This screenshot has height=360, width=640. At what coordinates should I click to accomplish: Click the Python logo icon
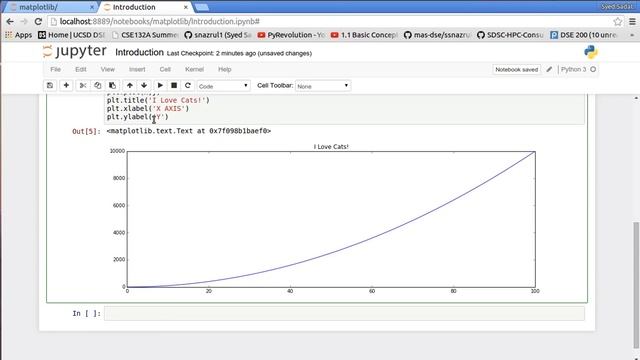(591, 52)
